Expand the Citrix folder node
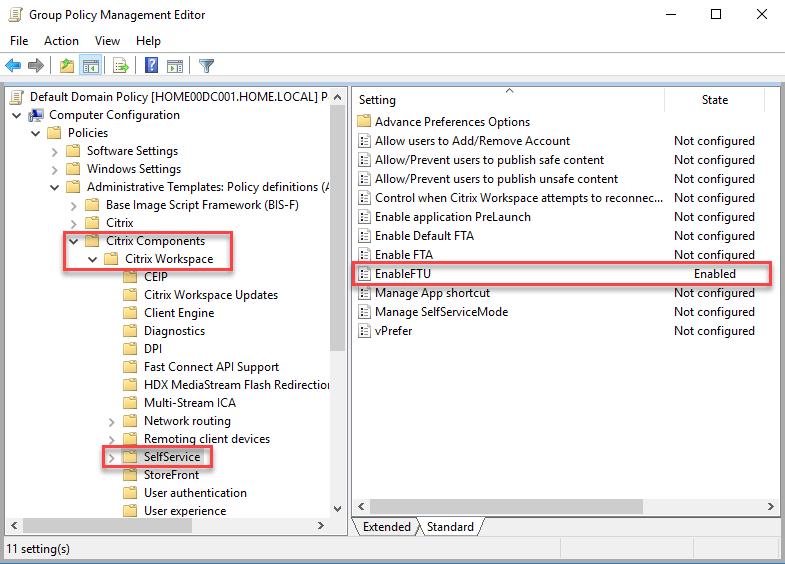The image size is (785, 564). point(74,224)
